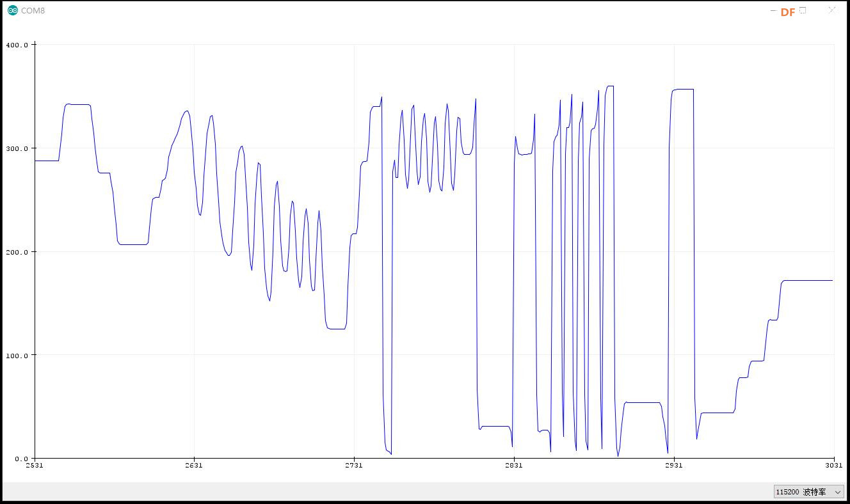Screen dimensions: 850x504
Task: Click the 3031 x-axis label
Action: (834, 466)
